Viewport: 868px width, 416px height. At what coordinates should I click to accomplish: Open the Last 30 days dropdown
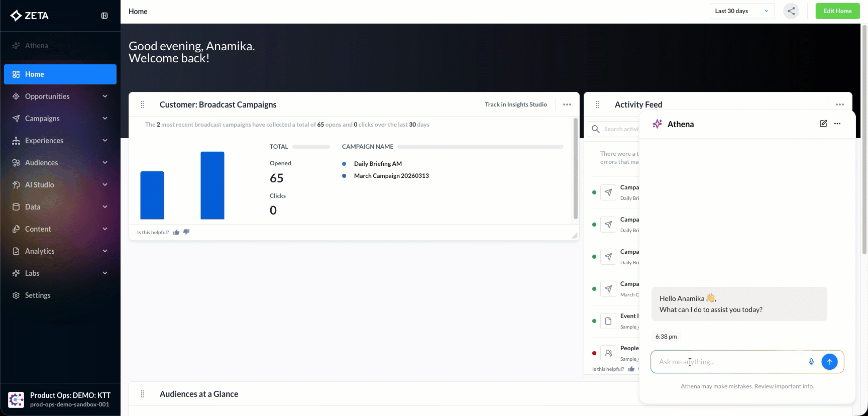[742, 11]
